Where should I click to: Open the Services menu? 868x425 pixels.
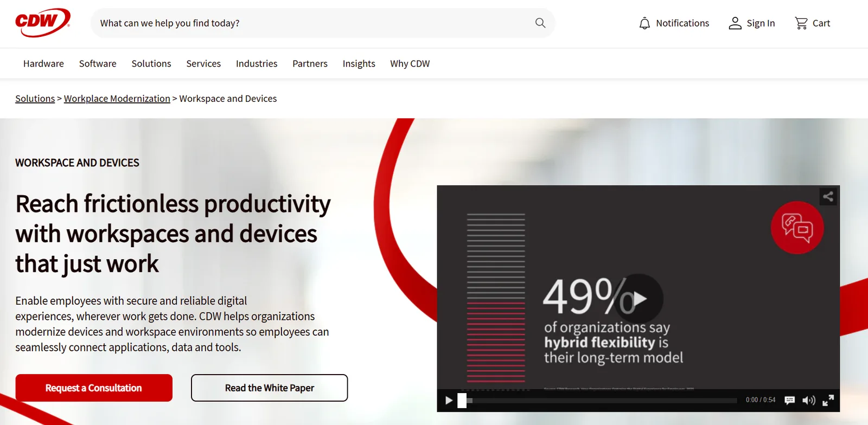coord(203,63)
